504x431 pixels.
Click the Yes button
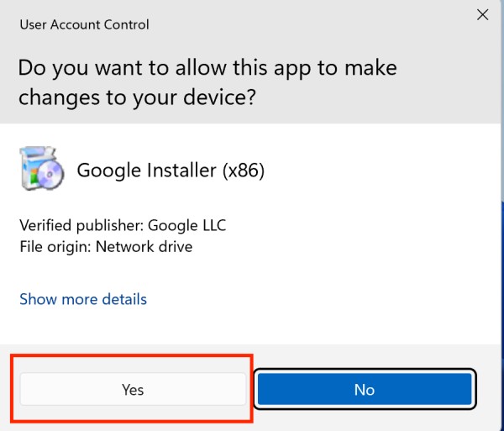pos(133,389)
